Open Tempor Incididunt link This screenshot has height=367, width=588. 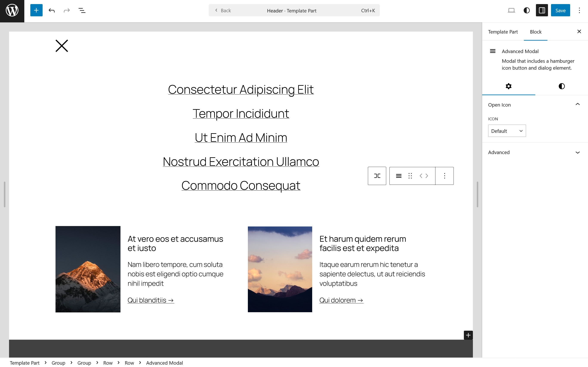tap(241, 114)
